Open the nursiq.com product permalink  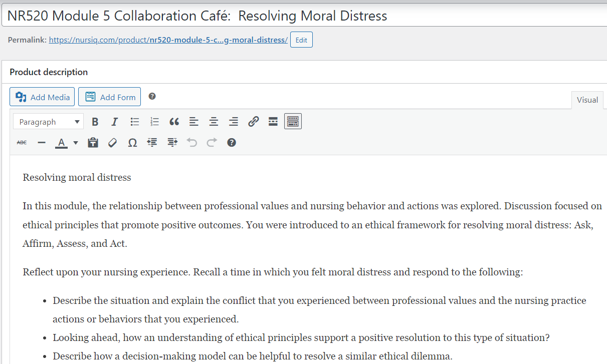(x=168, y=40)
